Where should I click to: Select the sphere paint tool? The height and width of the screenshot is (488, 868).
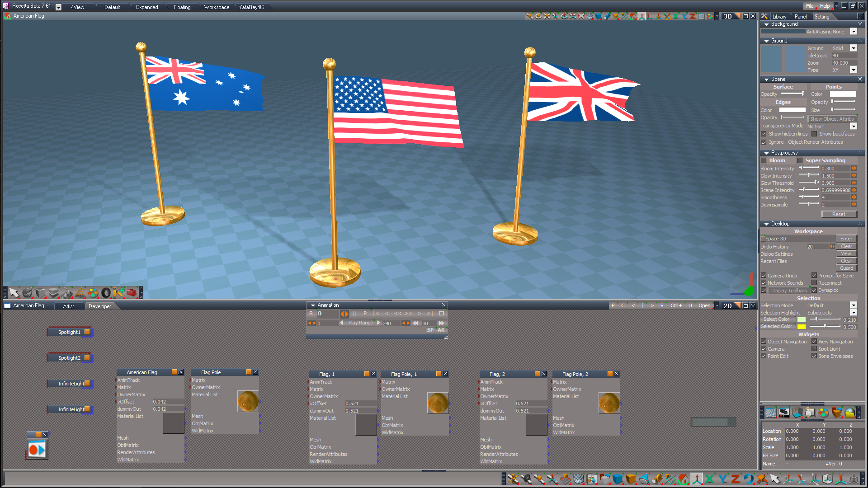(27, 293)
